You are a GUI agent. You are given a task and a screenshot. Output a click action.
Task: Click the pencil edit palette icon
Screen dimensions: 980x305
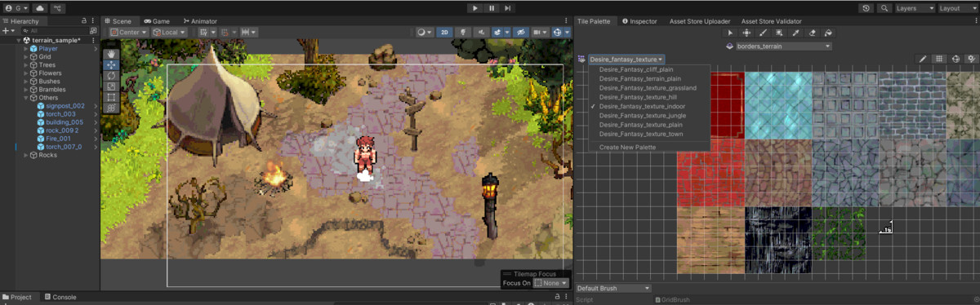pyautogui.click(x=923, y=59)
